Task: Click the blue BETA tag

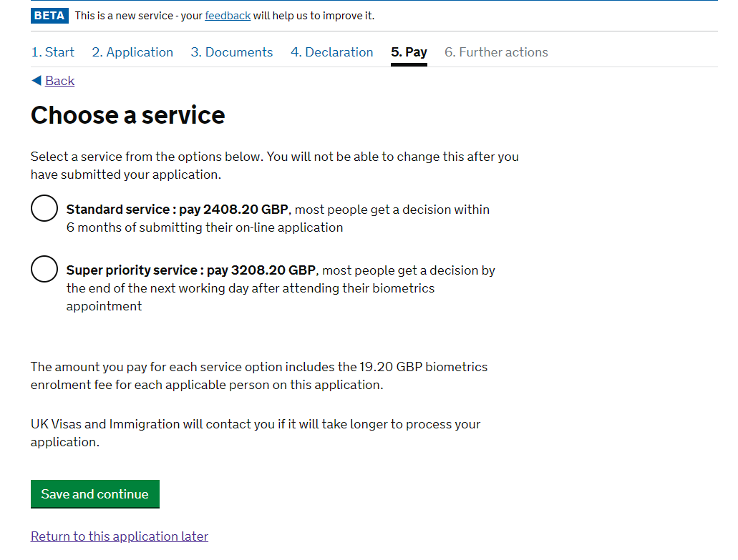Action: point(49,16)
